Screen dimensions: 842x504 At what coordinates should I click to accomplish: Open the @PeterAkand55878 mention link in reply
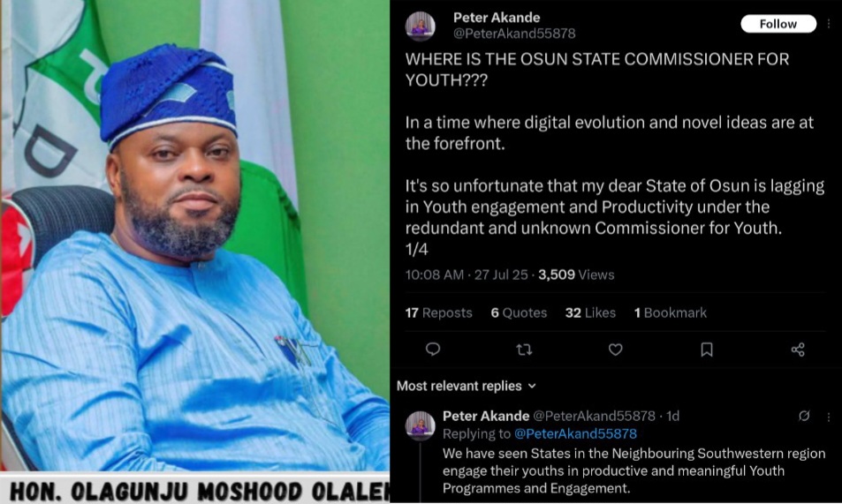[575, 433]
